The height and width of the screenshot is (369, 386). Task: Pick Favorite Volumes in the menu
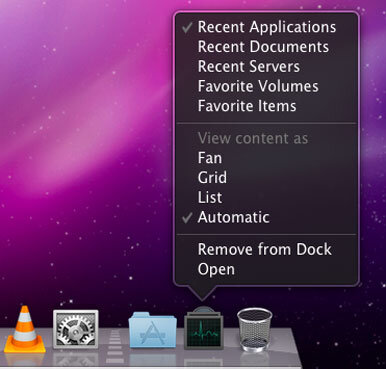click(x=267, y=86)
